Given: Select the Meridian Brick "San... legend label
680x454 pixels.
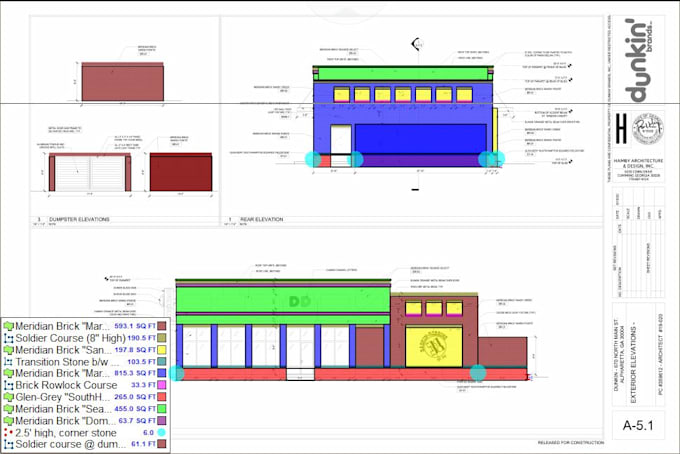Looking at the screenshot, I should pyautogui.click(x=63, y=349).
